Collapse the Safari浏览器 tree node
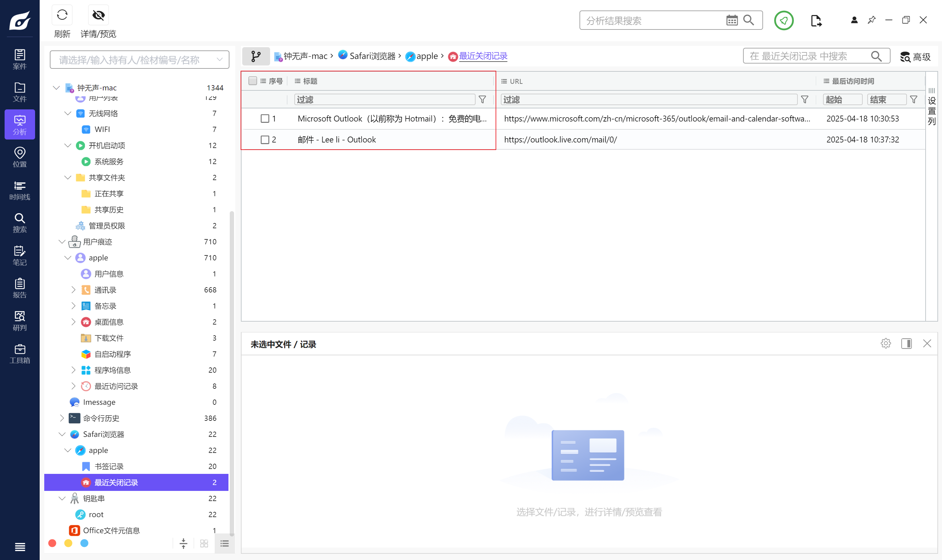Viewport: 942px width, 560px height. tap(62, 434)
